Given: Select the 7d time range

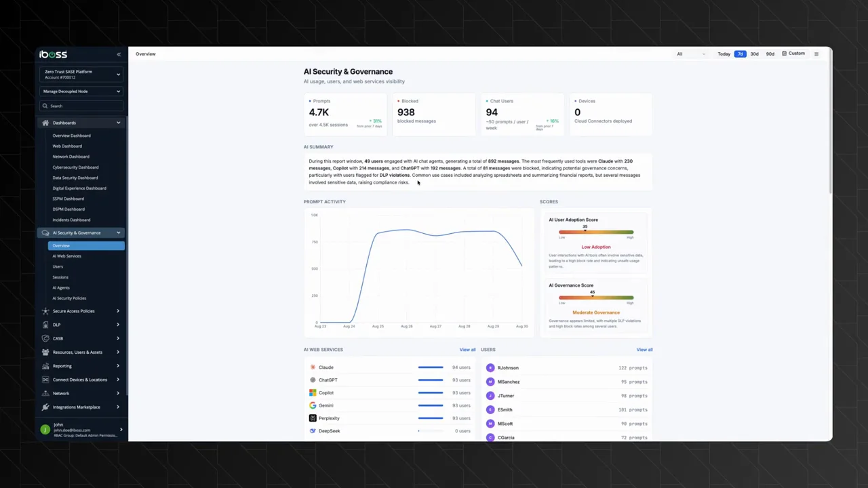Looking at the screenshot, I should coord(740,54).
